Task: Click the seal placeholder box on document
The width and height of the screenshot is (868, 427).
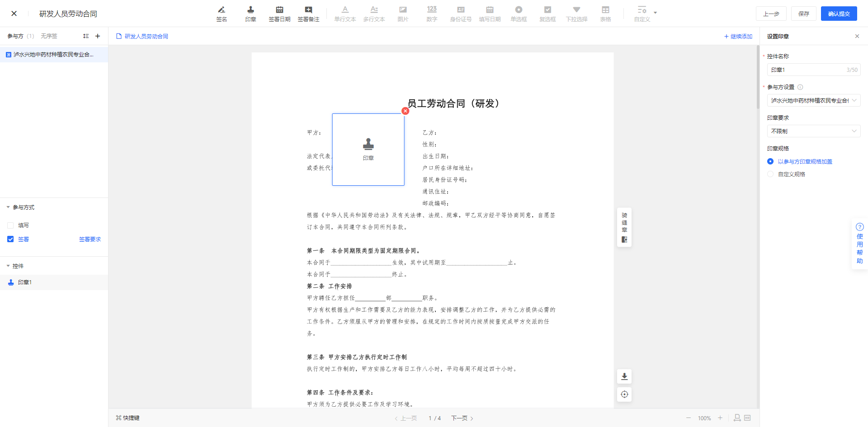Action: click(368, 150)
